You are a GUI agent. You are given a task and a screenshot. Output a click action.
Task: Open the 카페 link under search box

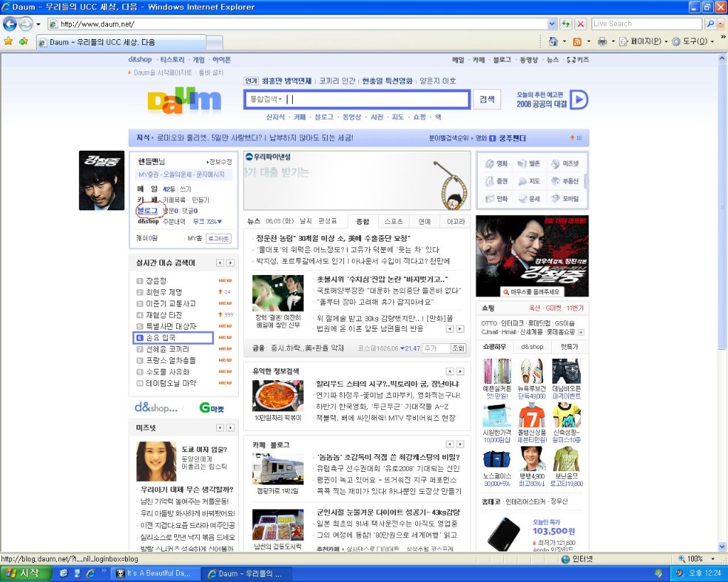[x=299, y=117]
